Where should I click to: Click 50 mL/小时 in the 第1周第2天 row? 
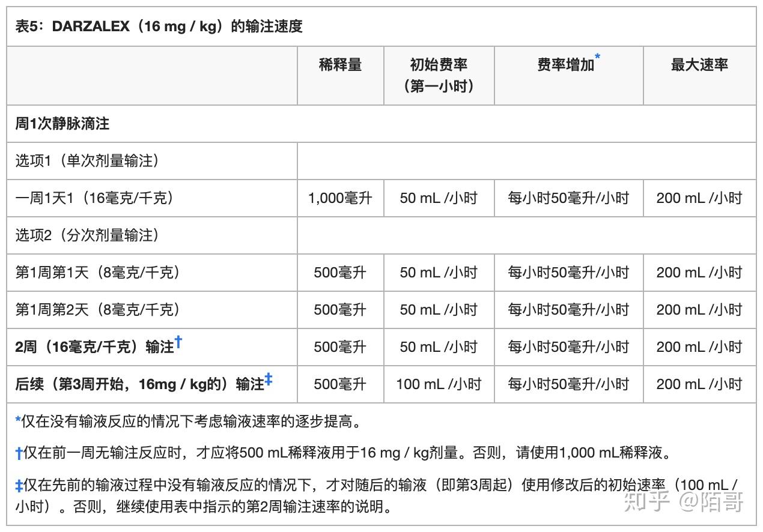click(x=439, y=310)
